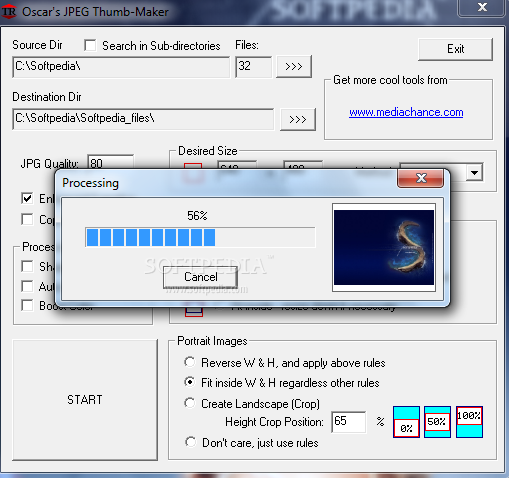The height and width of the screenshot is (478, 509).
Task: Click the '56%' progress percentage text
Action: coord(197,216)
